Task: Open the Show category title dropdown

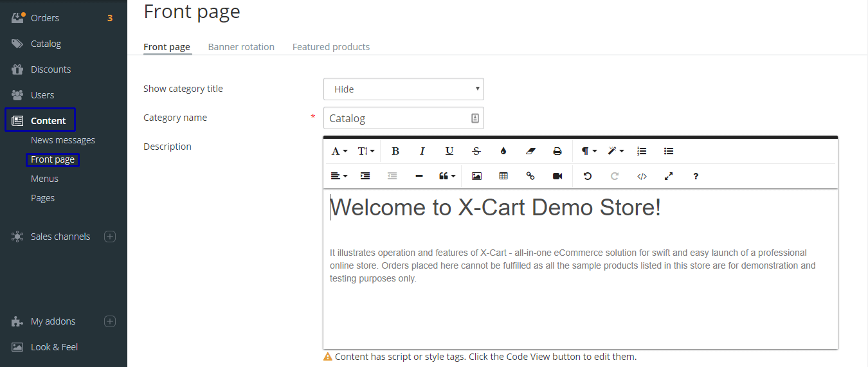Action: point(403,89)
